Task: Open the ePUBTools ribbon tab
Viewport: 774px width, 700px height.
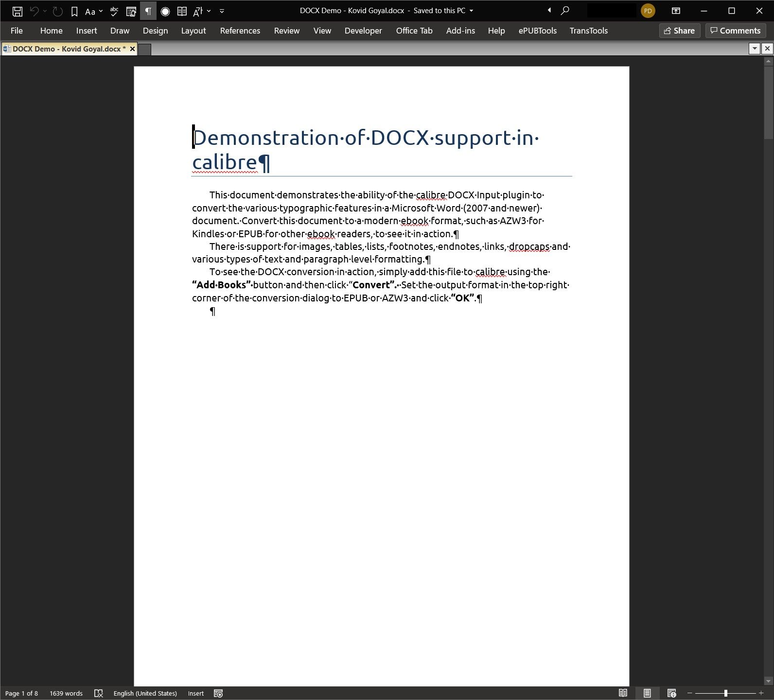Action: point(538,31)
